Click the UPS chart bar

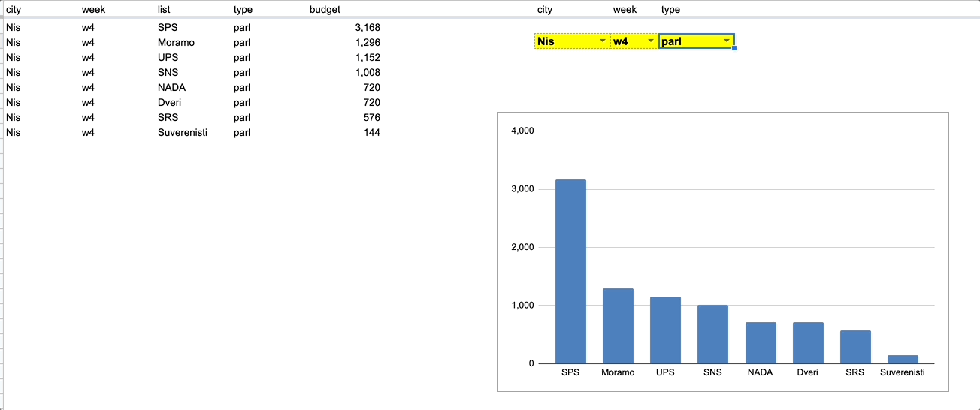tap(665, 330)
